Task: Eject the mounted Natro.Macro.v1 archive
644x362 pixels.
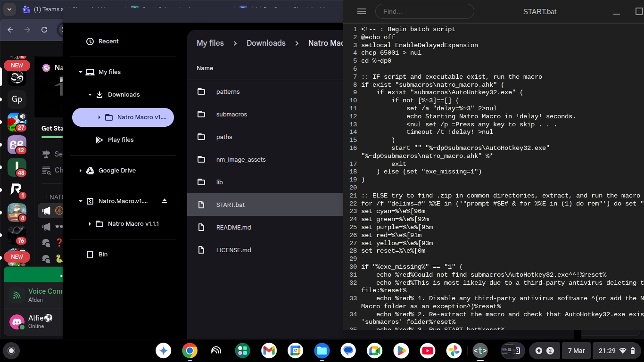Action: pos(164,201)
